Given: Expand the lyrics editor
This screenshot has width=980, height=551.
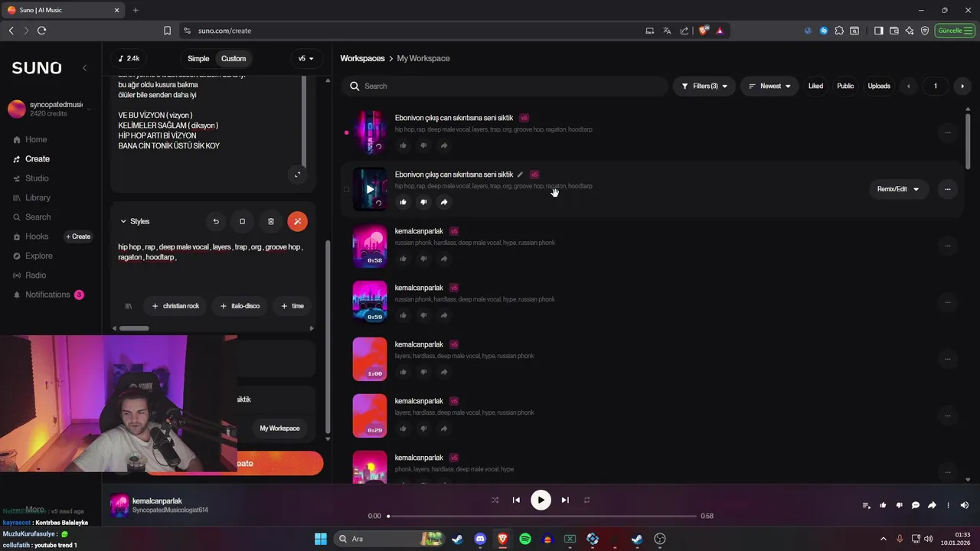Looking at the screenshot, I should click(x=298, y=174).
